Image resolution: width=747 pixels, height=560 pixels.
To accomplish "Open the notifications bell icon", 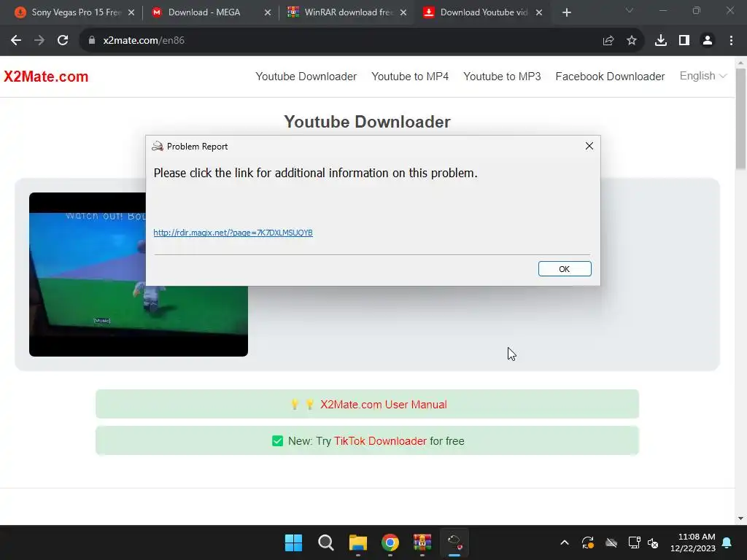I will click(x=727, y=542).
